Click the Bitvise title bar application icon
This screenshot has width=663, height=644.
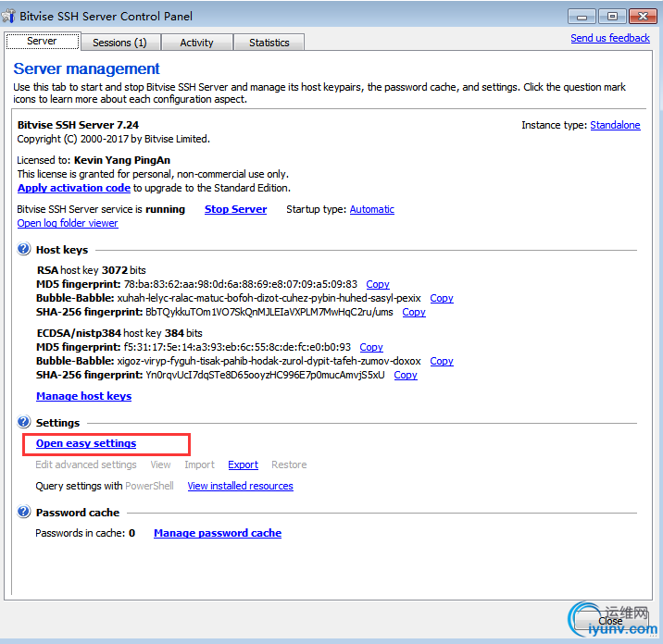pos(9,16)
